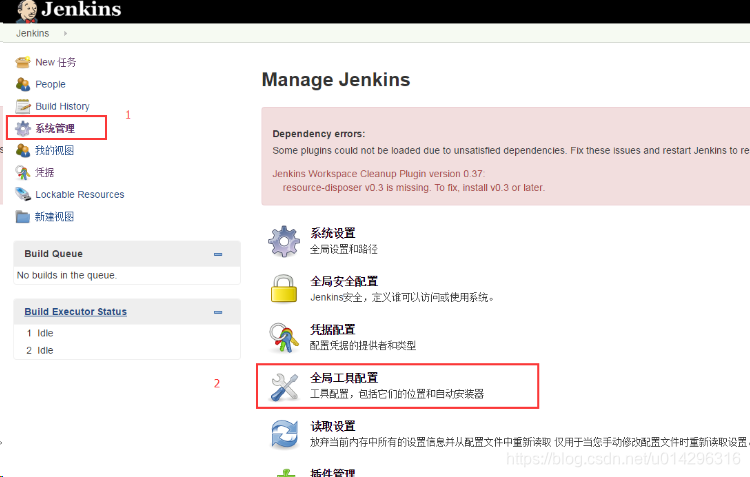Click the Dependency errors heading
Screen dimensions: 750x477
tap(319, 134)
